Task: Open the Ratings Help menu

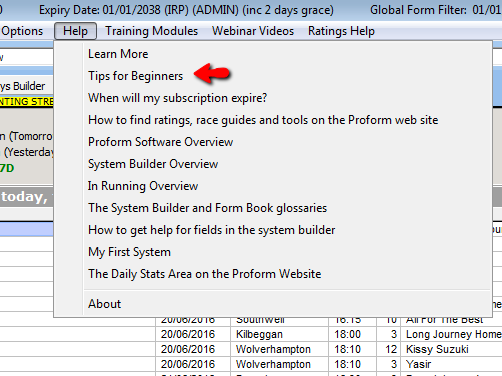Action: [x=341, y=31]
